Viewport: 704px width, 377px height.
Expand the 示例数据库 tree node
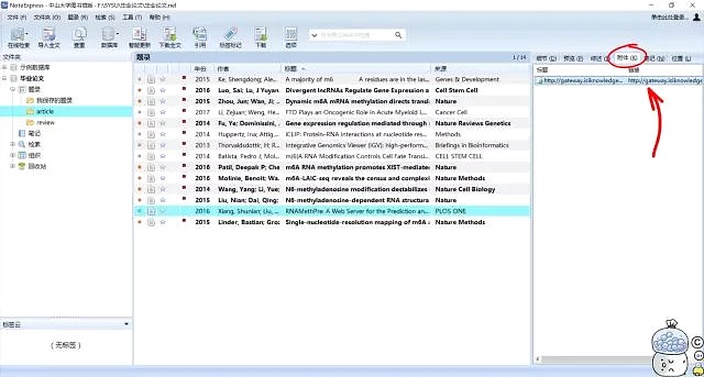pyautogui.click(x=4, y=67)
